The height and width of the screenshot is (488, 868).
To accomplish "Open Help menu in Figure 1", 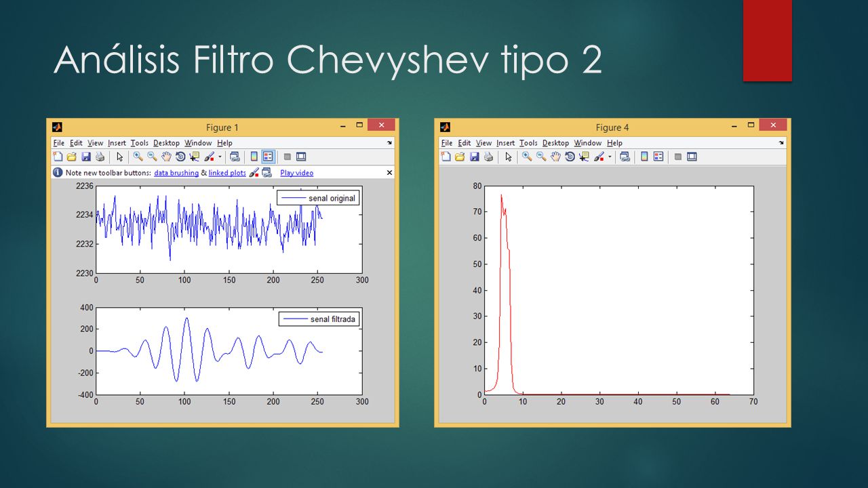I will point(224,143).
